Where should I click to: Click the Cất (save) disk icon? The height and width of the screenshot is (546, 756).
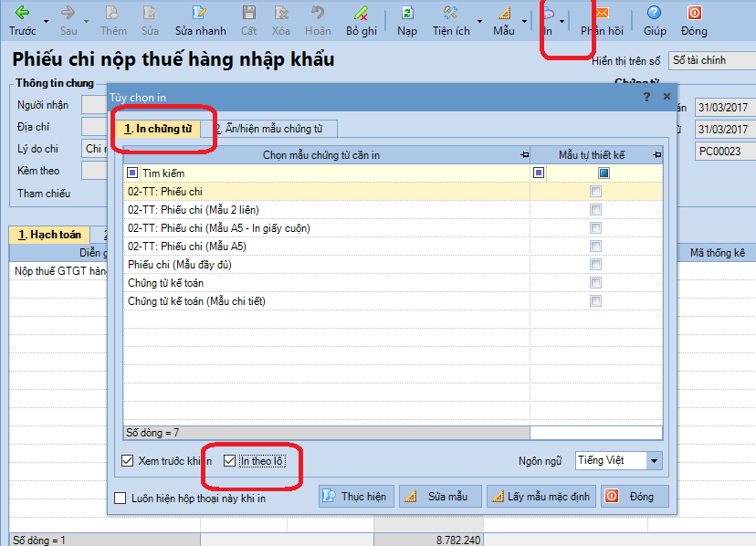pyautogui.click(x=248, y=13)
